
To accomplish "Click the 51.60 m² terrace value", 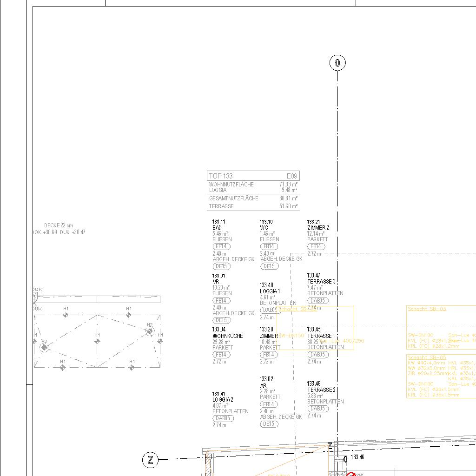I will pos(288,206).
